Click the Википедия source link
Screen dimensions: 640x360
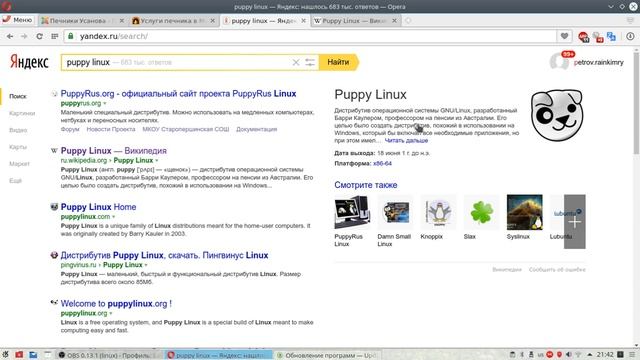(507, 269)
